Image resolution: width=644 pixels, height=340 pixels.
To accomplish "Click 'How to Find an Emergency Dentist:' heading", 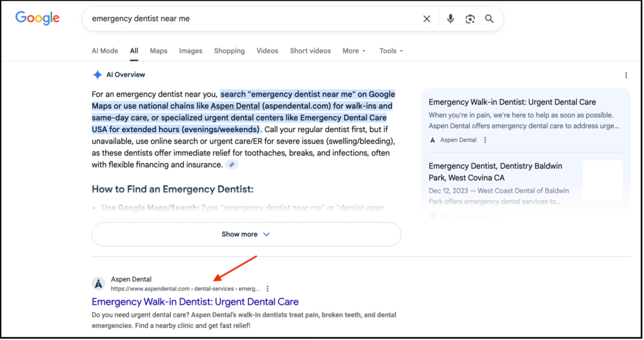I will (172, 189).
